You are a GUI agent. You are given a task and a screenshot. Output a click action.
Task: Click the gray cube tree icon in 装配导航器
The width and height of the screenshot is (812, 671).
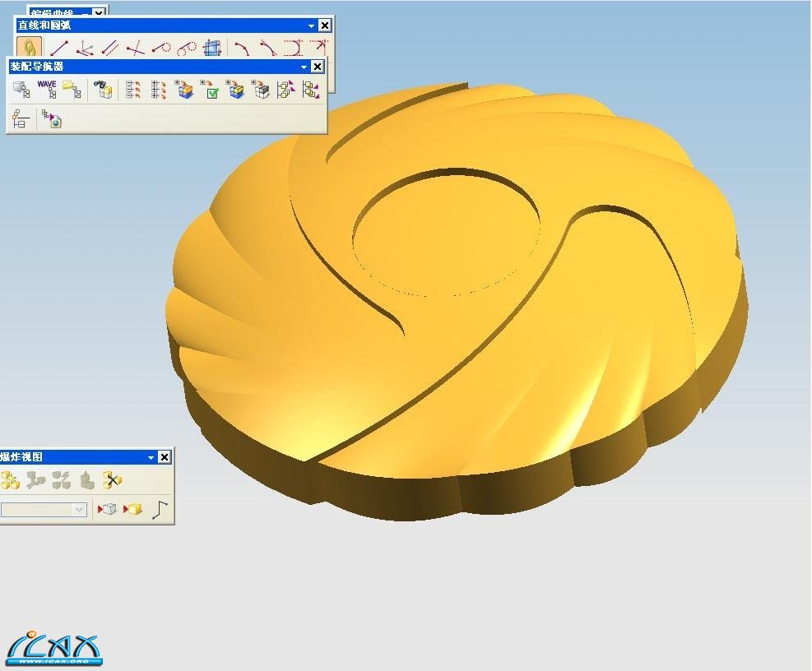tap(21, 89)
